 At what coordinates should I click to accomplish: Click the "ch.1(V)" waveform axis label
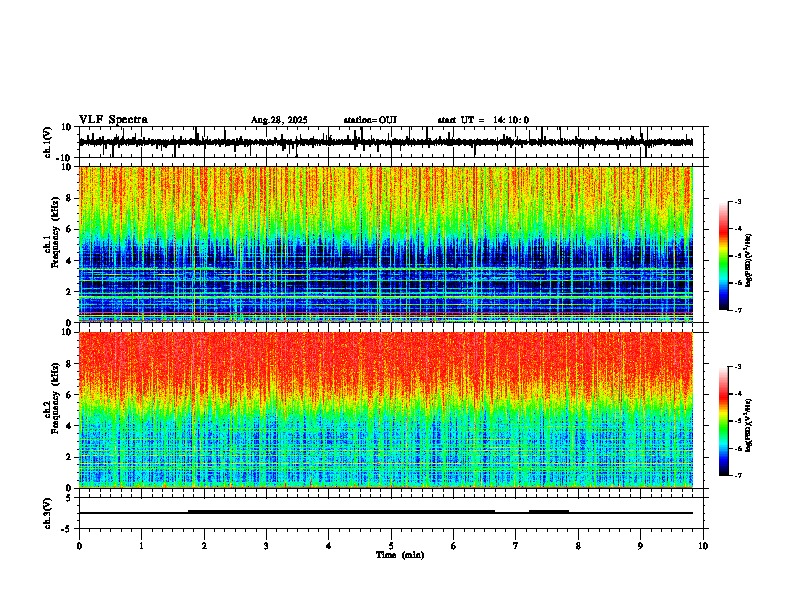tap(47, 142)
